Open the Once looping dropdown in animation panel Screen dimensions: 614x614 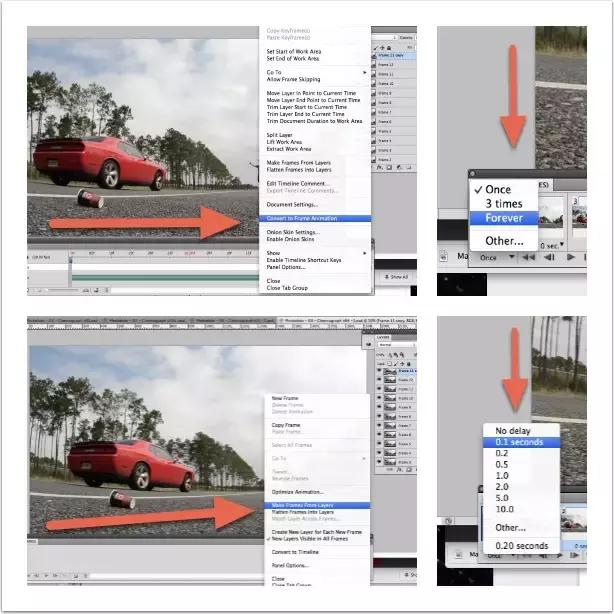point(495,257)
